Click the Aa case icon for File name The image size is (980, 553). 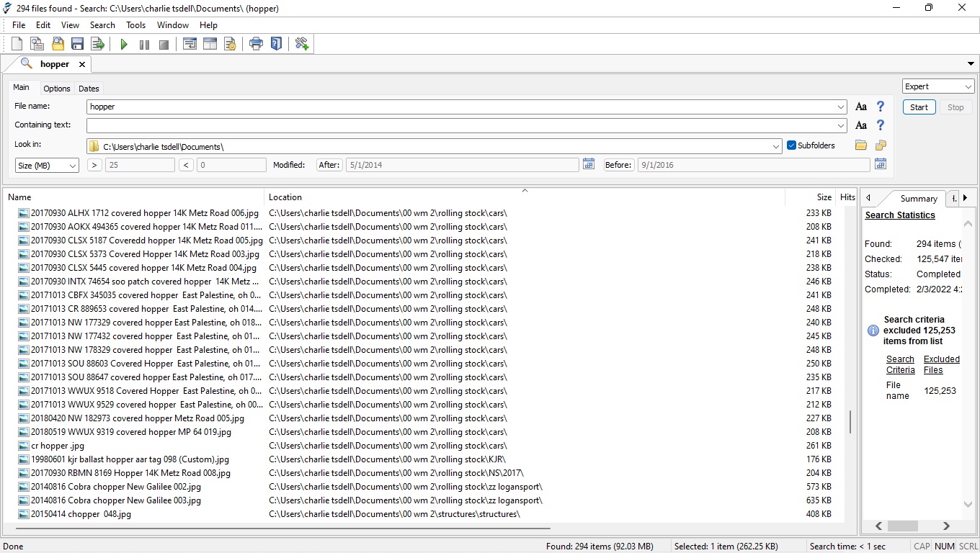tap(860, 107)
